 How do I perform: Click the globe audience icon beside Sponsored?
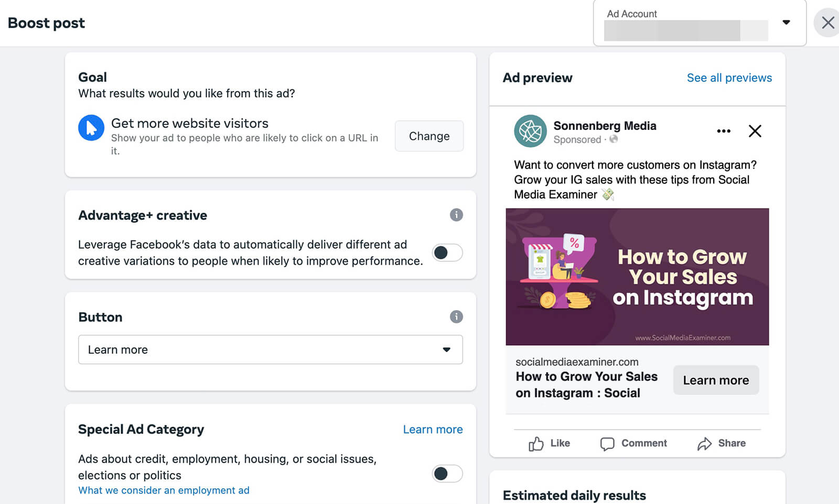click(x=614, y=139)
